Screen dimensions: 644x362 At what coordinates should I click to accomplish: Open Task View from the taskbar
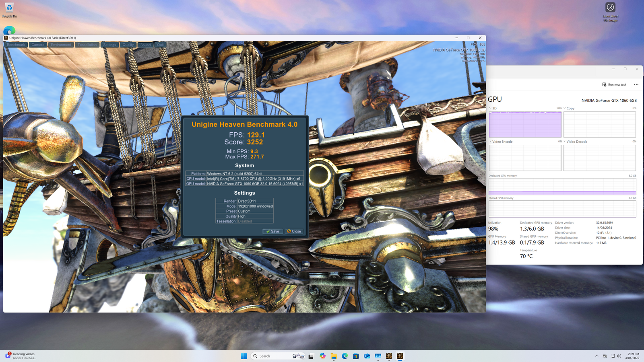click(x=311, y=356)
